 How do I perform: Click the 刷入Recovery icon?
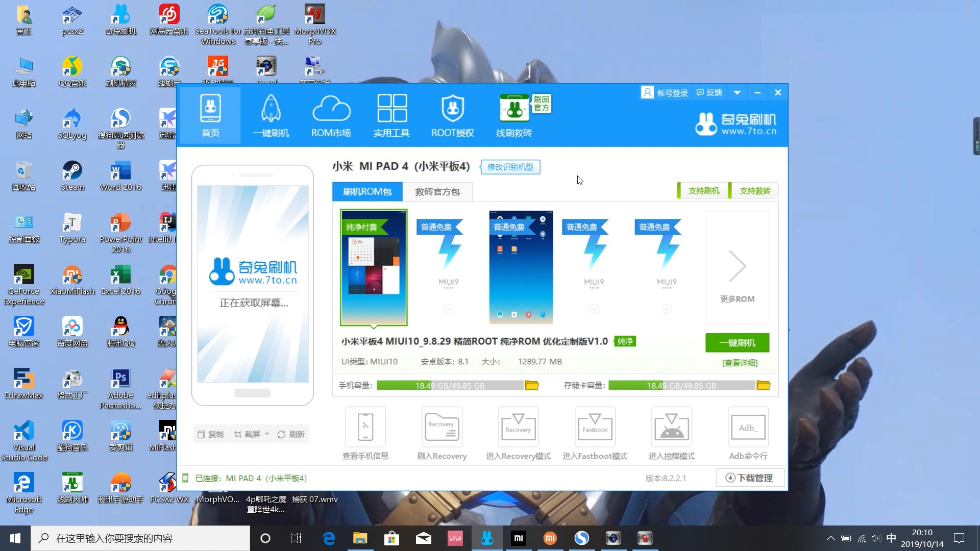(x=442, y=427)
